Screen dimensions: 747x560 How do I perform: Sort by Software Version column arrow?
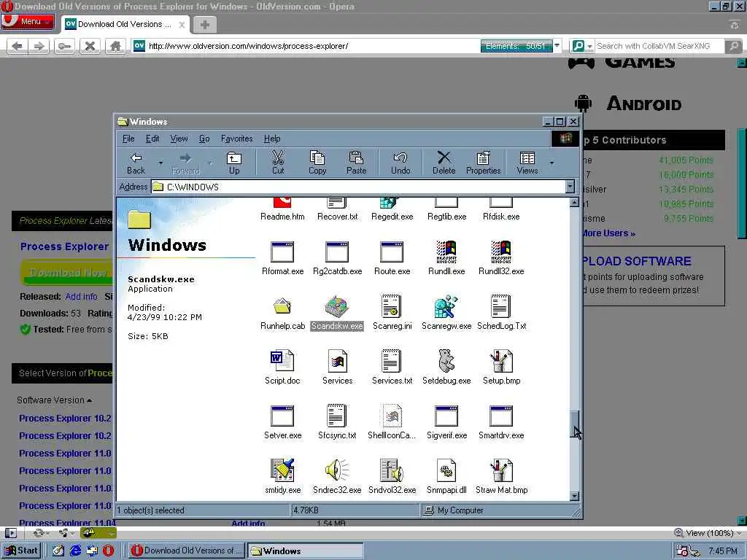point(89,400)
